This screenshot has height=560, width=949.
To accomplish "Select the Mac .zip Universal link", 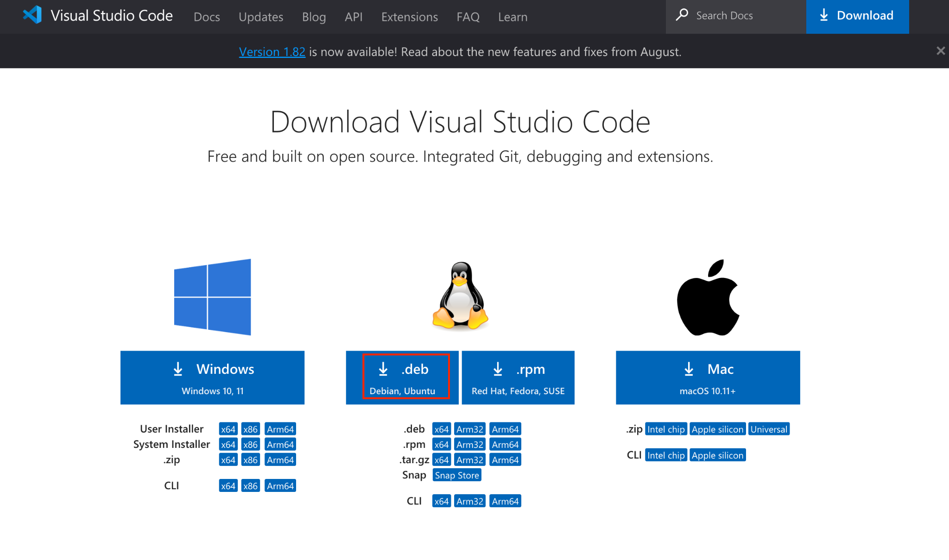I will pyautogui.click(x=769, y=429).
